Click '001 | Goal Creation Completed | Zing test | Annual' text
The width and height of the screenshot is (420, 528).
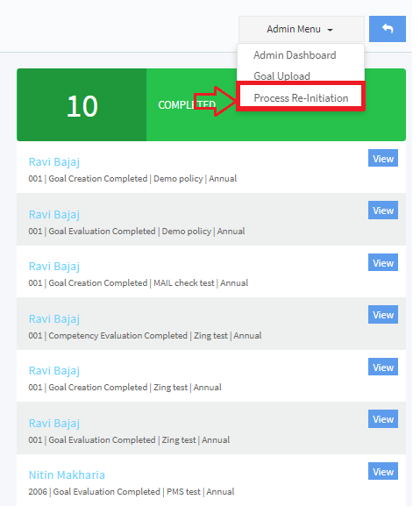(125, 388)
